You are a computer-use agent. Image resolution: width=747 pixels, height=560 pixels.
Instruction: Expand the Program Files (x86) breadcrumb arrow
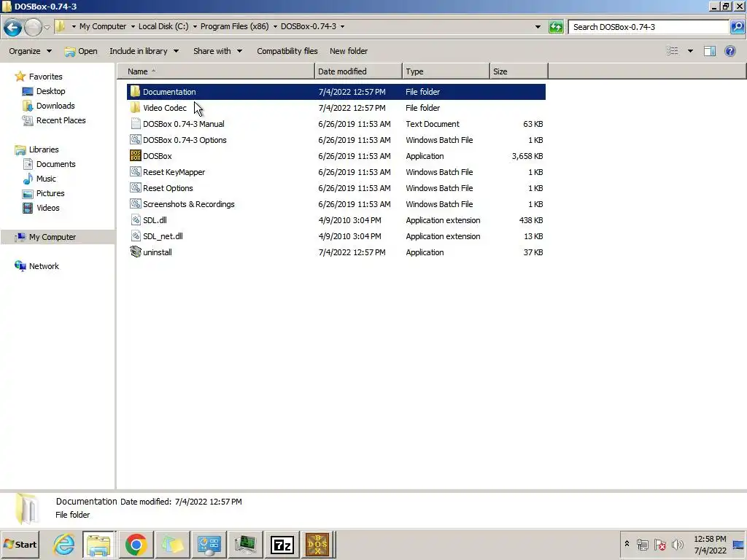click(x=275, y=26)
